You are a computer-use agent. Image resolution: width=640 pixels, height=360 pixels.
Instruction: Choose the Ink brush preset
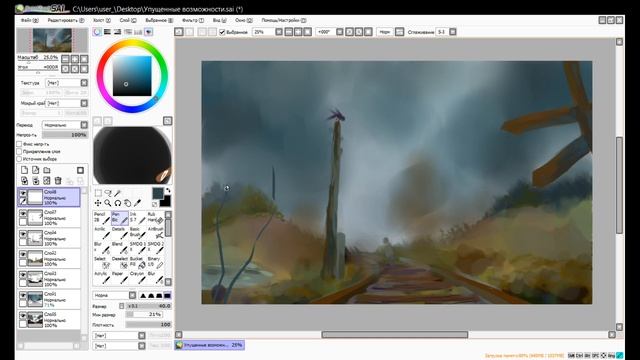[138, 218]
